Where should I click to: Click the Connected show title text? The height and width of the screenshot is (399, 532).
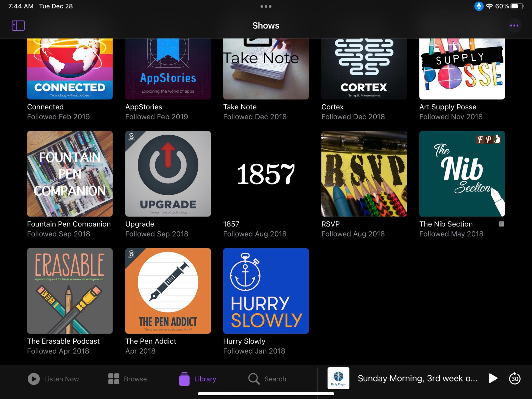click(45, 107)
